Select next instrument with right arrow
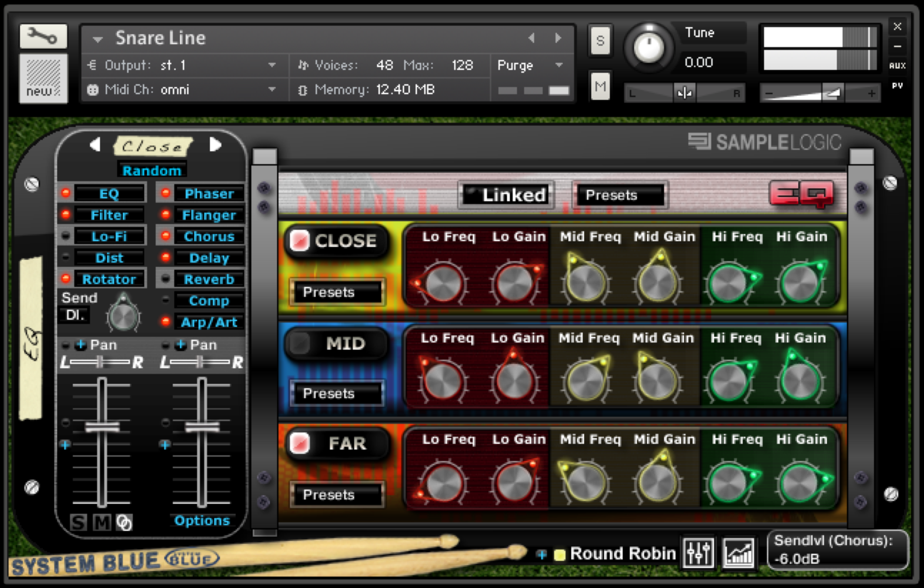Screen dimensions: 924x588 558,38
